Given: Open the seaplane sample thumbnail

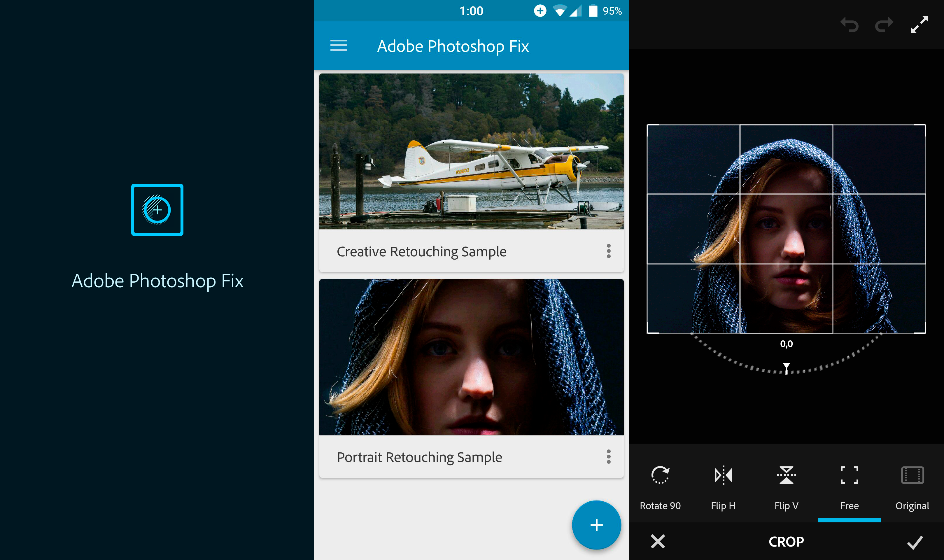Looking at the screenshot, I should coord(471,151).
